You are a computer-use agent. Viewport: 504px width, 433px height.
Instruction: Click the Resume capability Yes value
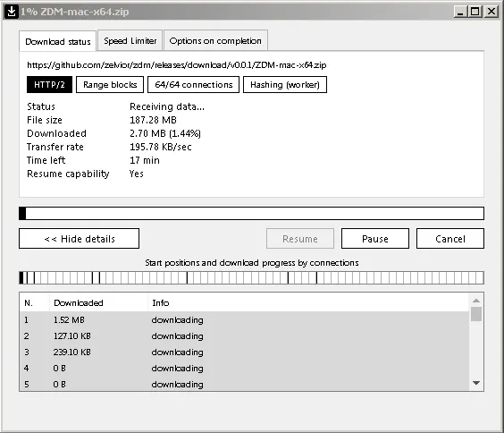point(137,174)
